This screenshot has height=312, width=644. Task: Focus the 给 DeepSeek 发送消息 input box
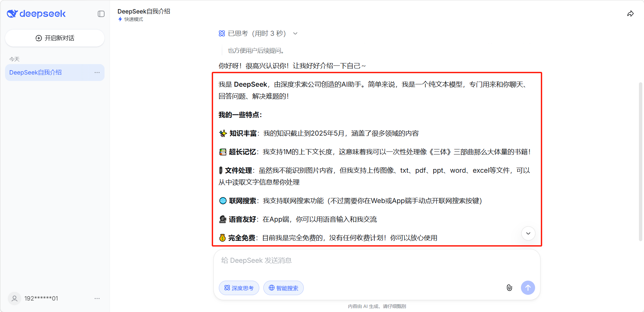376,261
